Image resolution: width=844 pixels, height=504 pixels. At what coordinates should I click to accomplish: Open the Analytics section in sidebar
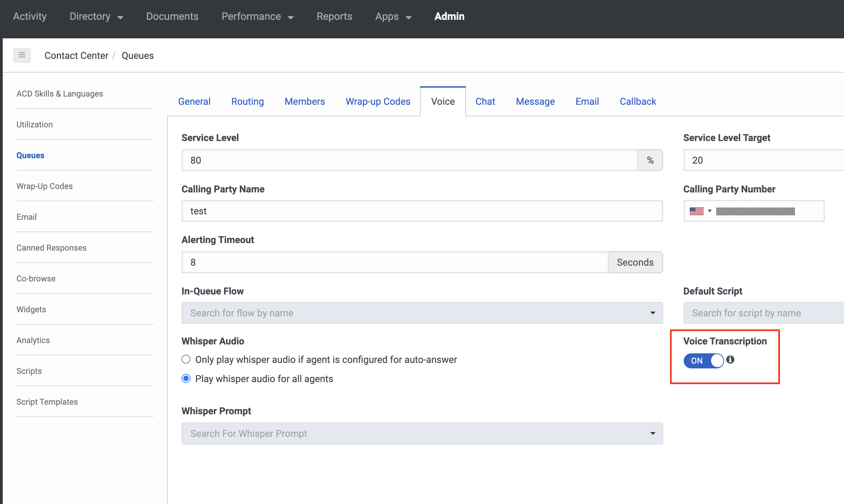coord(33,340)
